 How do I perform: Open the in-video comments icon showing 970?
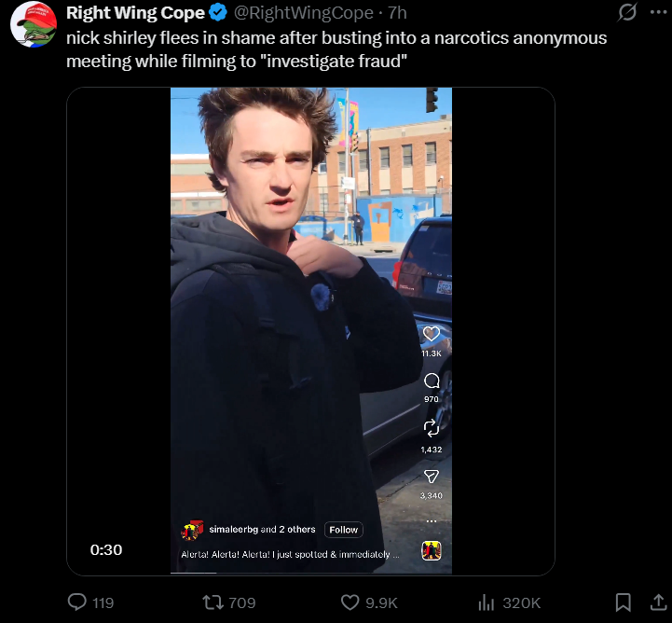pos(432,381)
